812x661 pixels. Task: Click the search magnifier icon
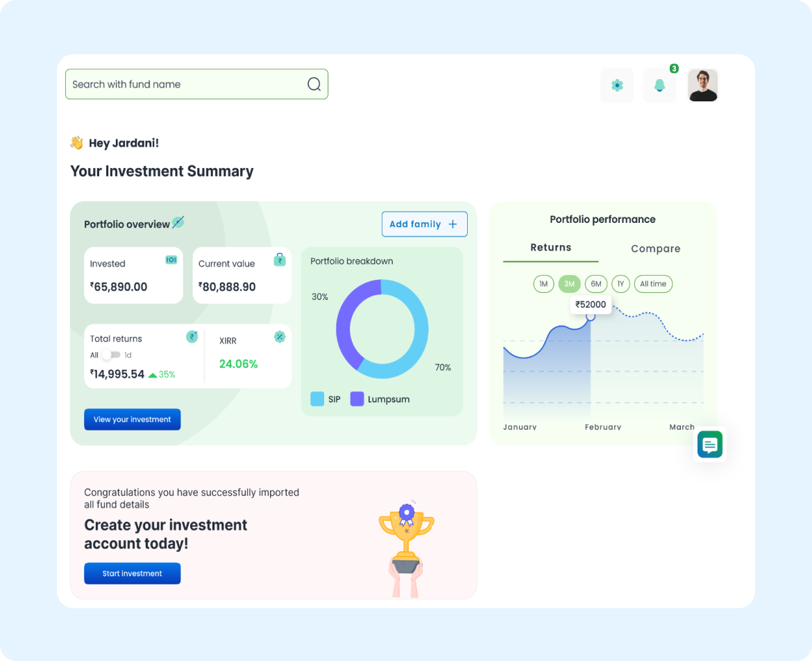click(314, 84)
